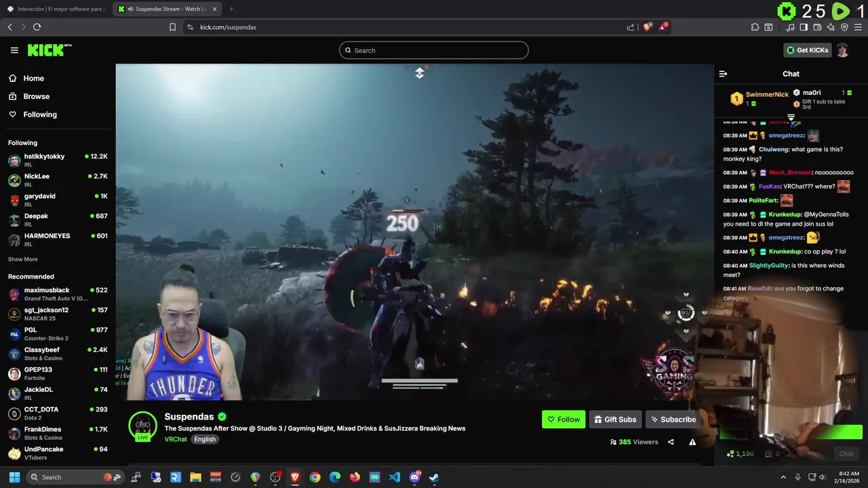Open UndPancake VTubers channel
The width and height of the screenshot is (868, 488).
click(x=58, y=453)
